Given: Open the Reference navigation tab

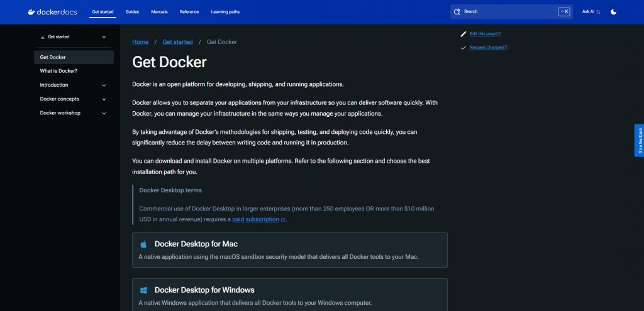Looking at the screenshot, I should pyautogui.click(x=189, y=12).
